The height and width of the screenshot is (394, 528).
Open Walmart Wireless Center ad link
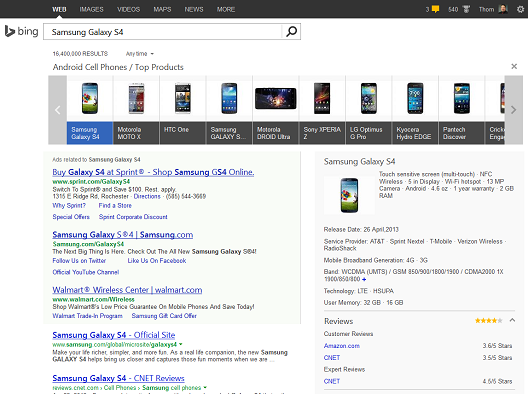click(x=127, y=290)
